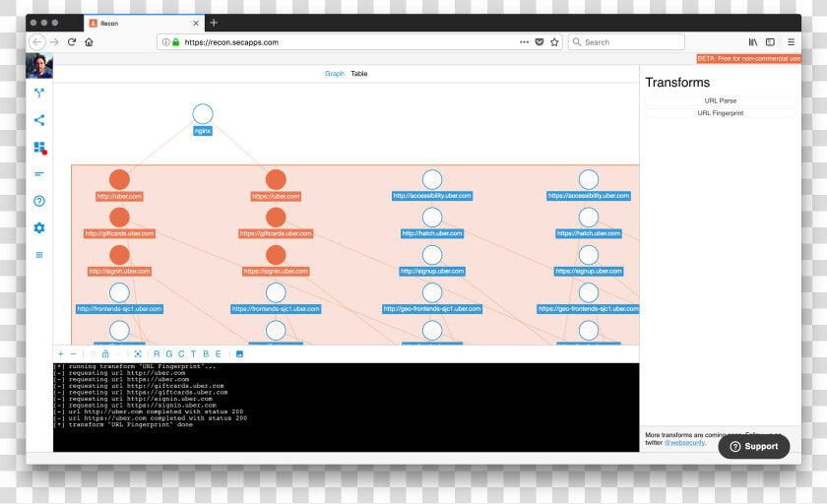This screenshot has height=504, width=827.
Task: Open a new browser tab
Action: (214, 23)
